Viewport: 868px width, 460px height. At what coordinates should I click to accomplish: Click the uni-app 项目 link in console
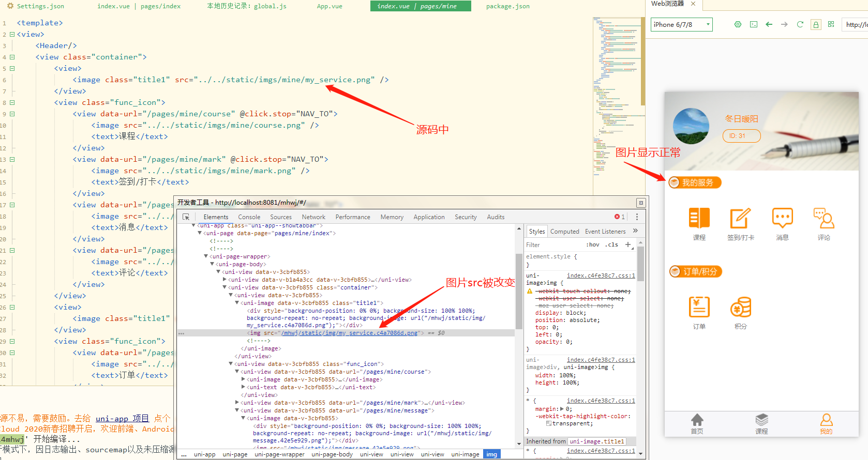(x=122, y=418)
